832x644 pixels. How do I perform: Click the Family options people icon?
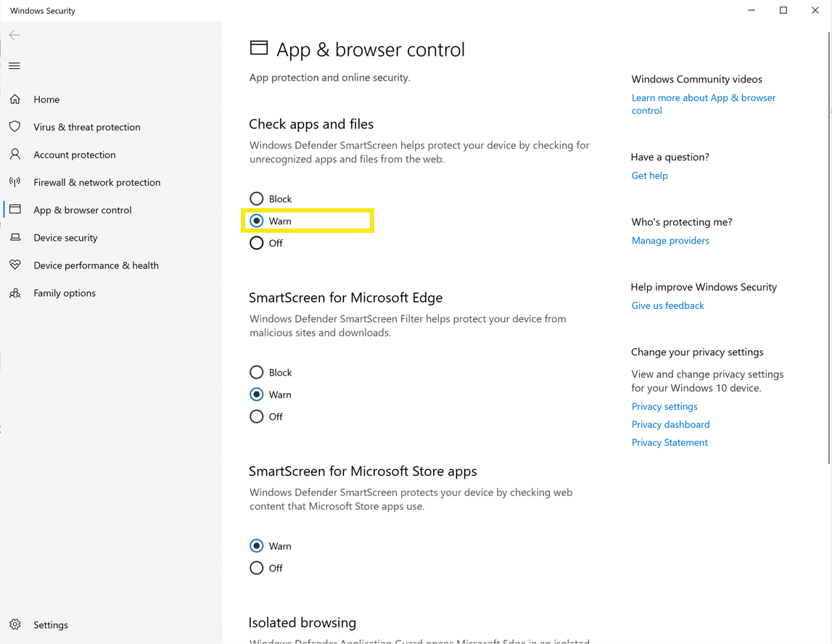15,293
